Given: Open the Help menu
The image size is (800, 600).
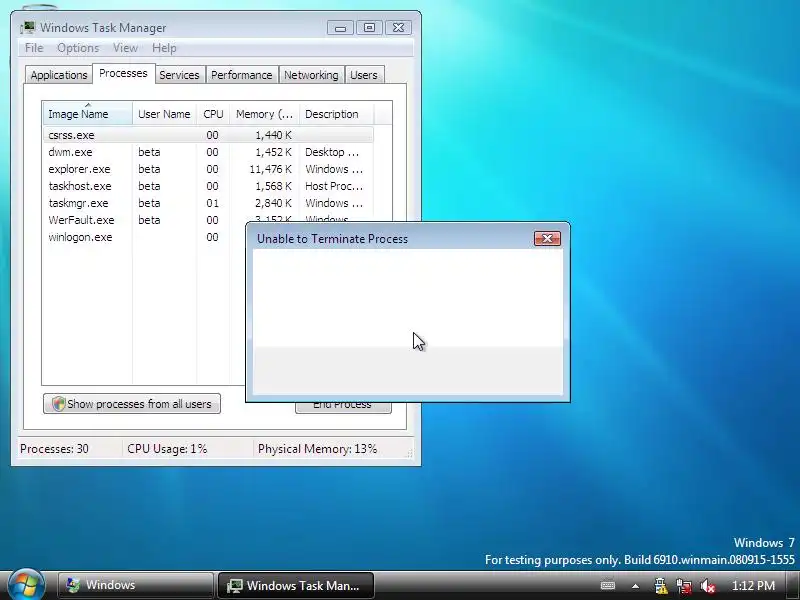Looking at the screenshot, I should [164, 48].
